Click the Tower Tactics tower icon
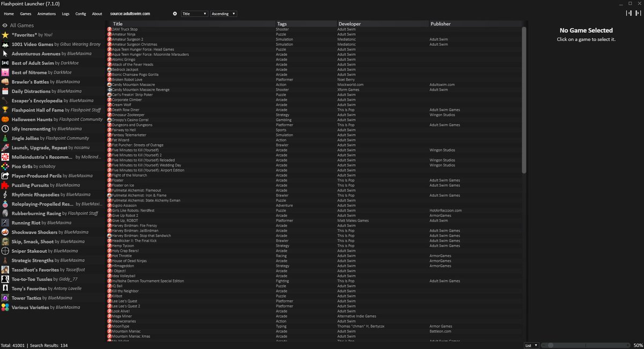Image resolution: width=644 pixels, height=349 pixels. pyautogui.click(x=5, y=298)
